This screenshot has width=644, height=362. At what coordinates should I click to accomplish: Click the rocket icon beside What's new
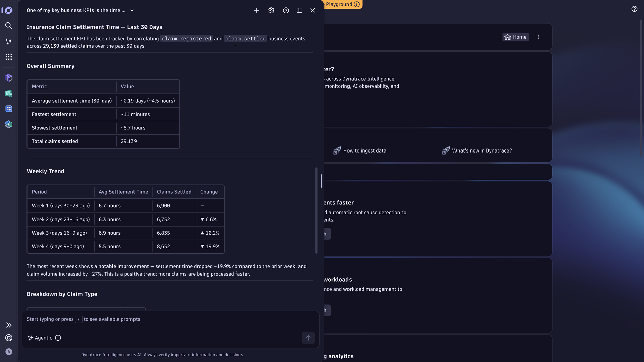[x=446, y=151]
